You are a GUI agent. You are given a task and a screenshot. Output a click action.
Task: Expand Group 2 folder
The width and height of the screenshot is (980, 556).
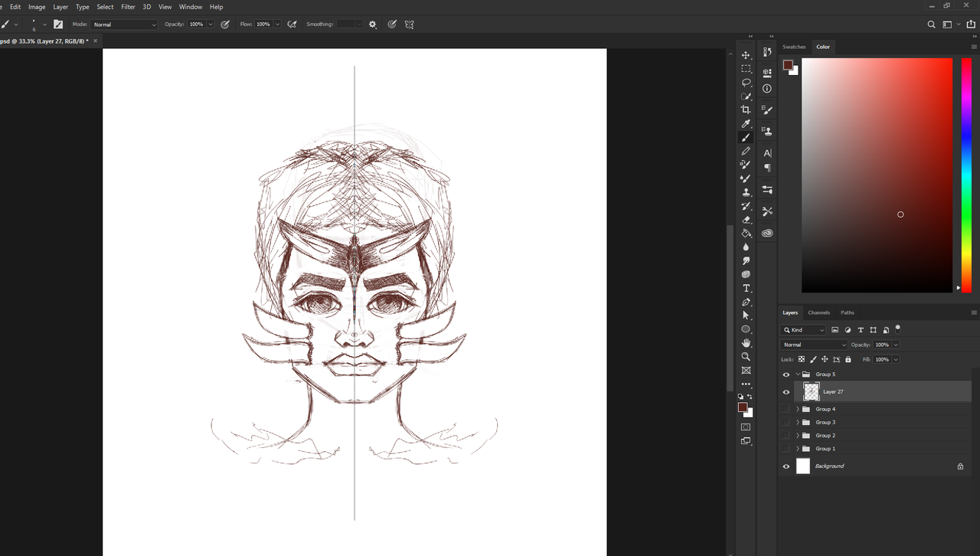pyautogui.click(x=797, y=435)
